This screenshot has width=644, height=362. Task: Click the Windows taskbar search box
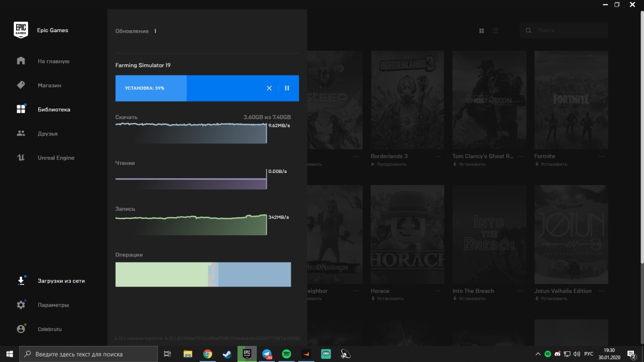coord(90,354)
